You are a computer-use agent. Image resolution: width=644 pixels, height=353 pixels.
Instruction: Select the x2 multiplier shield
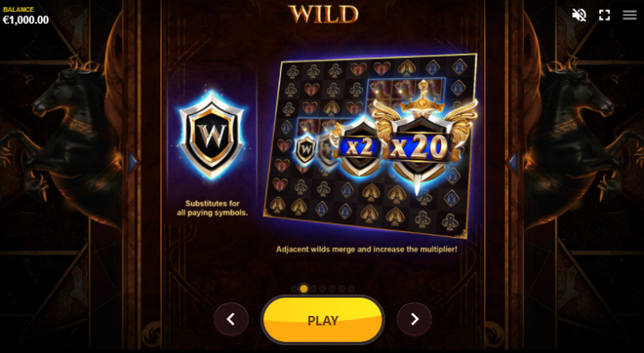point(357,147)
